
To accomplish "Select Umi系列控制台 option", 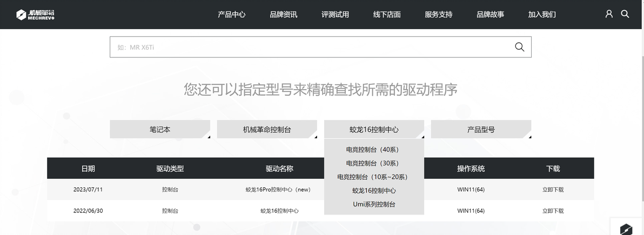I will (374, 204).
